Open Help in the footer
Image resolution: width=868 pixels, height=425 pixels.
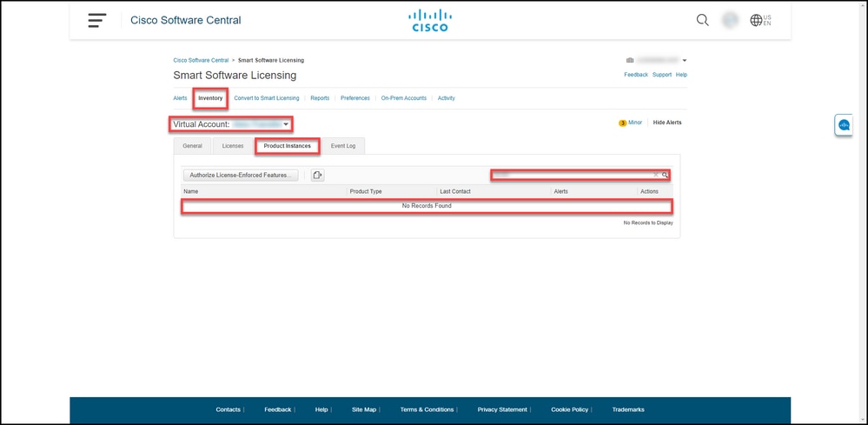point(321,409)
